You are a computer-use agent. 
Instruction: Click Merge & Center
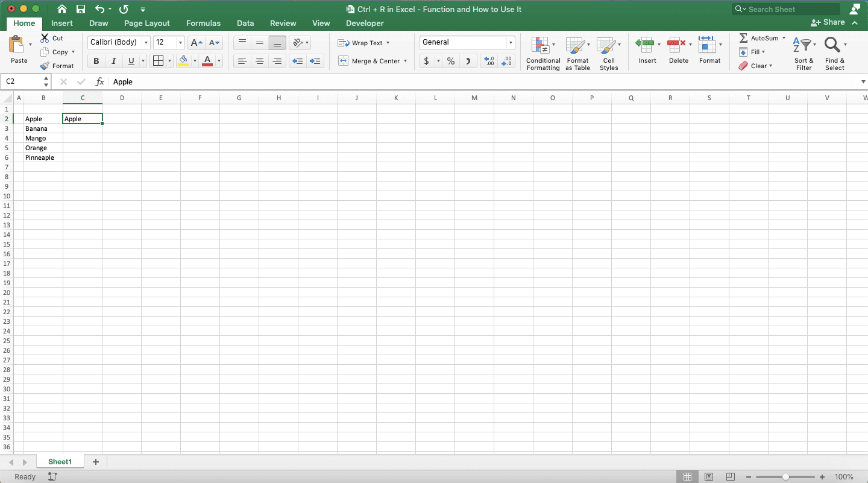click(372, 61)
